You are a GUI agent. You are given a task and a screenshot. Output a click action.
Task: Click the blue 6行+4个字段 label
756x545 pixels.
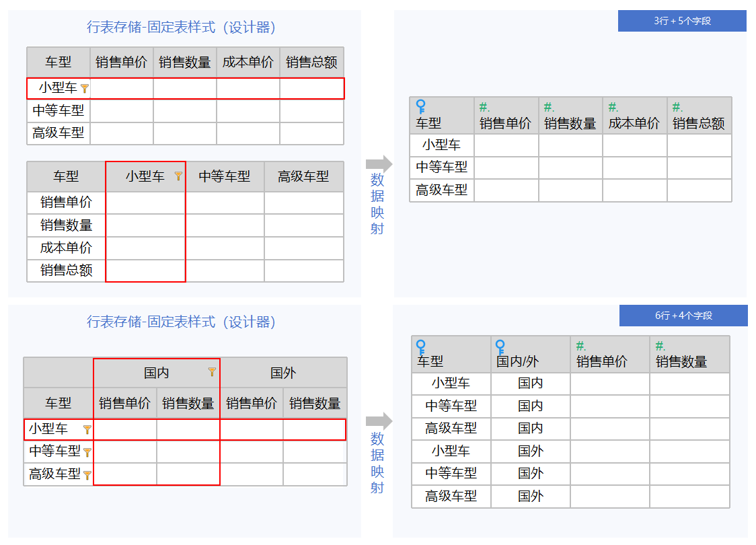pyautogui.click(x=683, y=316)
